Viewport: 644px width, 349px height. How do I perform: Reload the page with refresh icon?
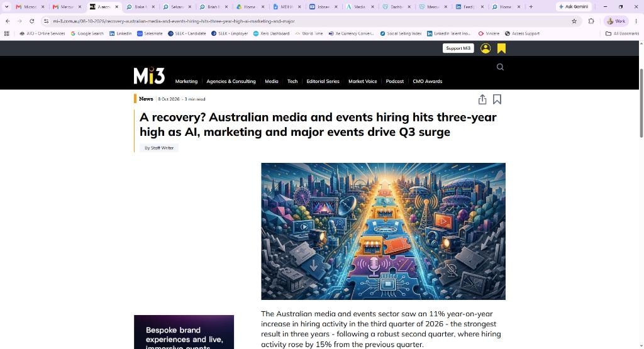(31, 21)
